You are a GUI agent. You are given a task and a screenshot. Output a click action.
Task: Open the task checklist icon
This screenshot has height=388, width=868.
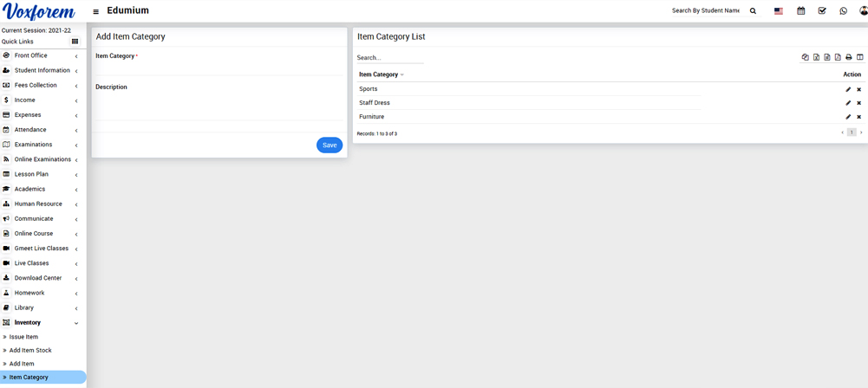click(x=822, y=11)
